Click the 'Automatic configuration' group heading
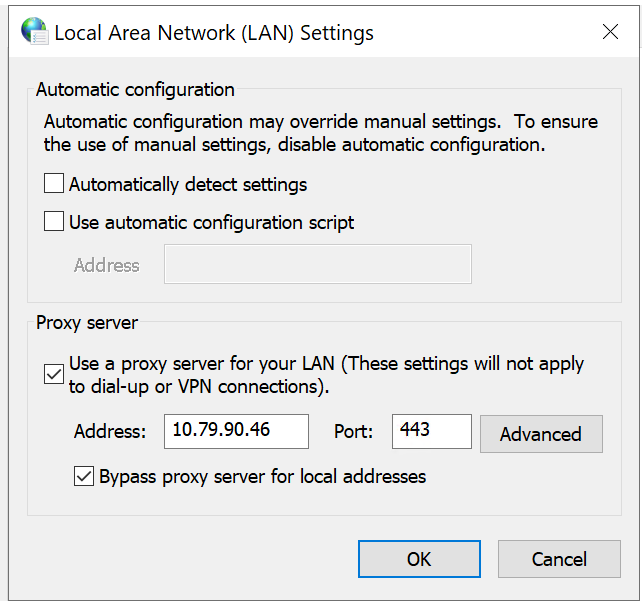 (135, 90)
